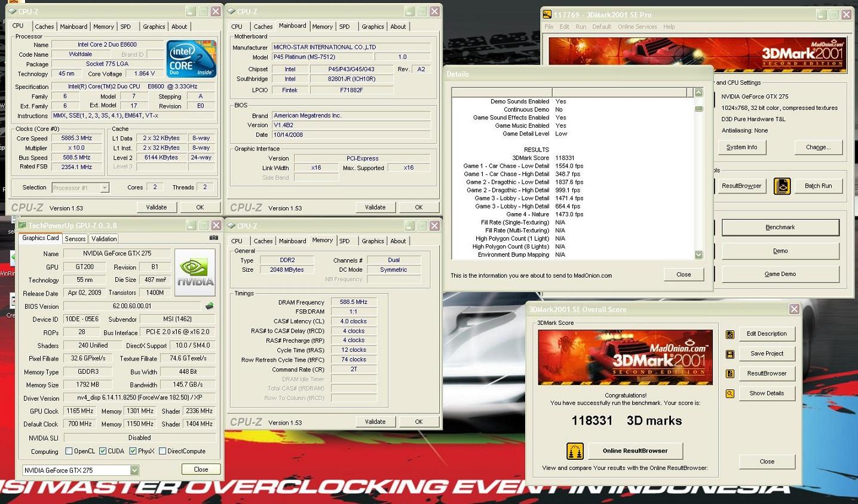Click the BIOS Version 62.00.60.00.01 field
858x504 pixels.
click(x=133, y=306)
